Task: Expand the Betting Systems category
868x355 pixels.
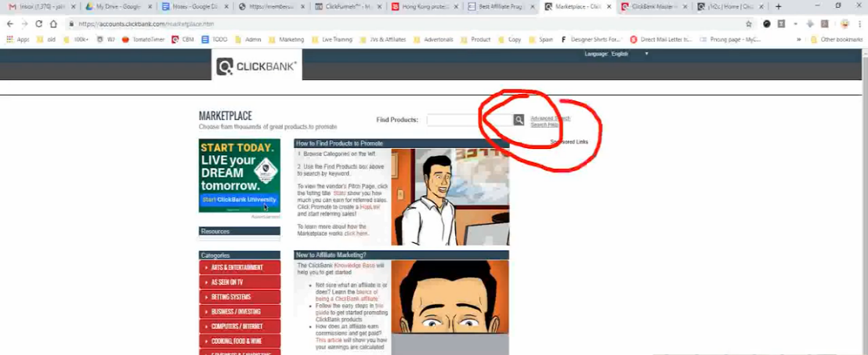Action: [239, 297]
